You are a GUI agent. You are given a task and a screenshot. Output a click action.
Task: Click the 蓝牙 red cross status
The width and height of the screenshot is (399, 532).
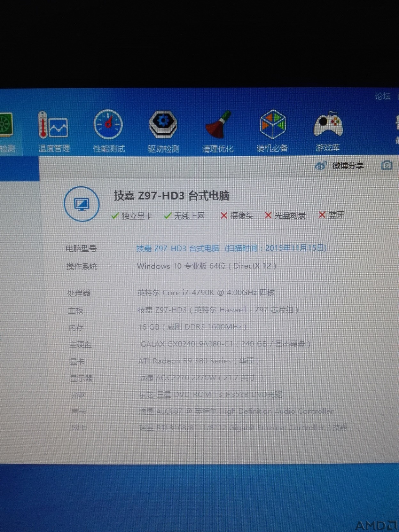point(331,215)
